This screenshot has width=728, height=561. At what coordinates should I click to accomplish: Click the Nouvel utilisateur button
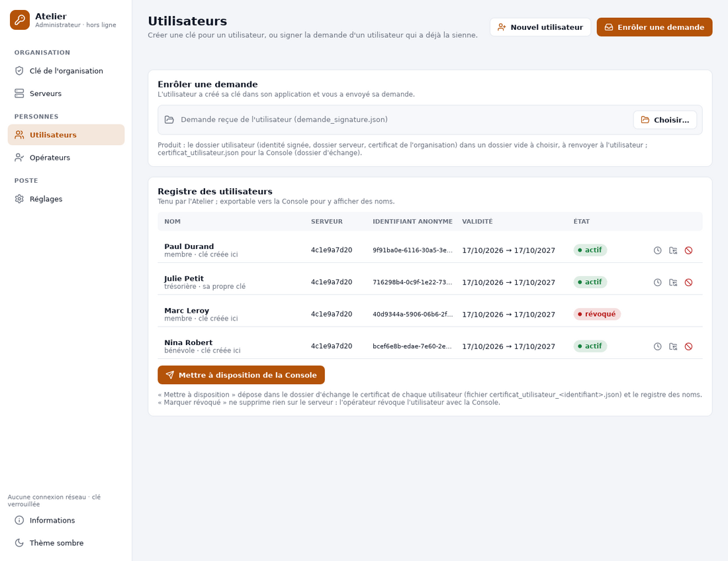(x=540, y=27)
